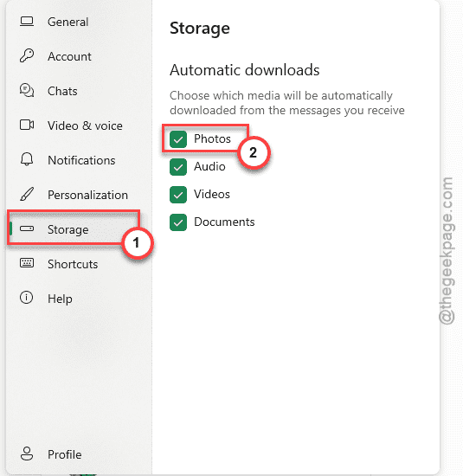Select the Personalization menu entry
Screen dimensions: 463x476
(x=87, y=195)
